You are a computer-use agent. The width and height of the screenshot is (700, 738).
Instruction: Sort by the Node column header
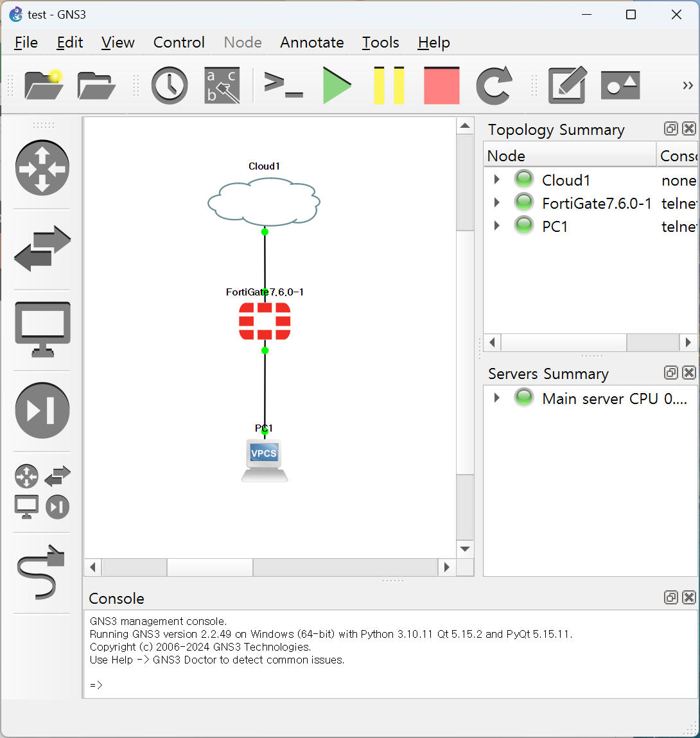tap(570, 155)
